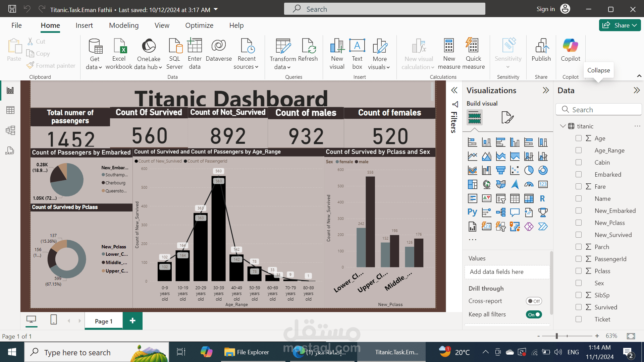The height and width of the screenshot is (362, 644).
Task: Select the R script visual icon
Action: tap(542, 198)
